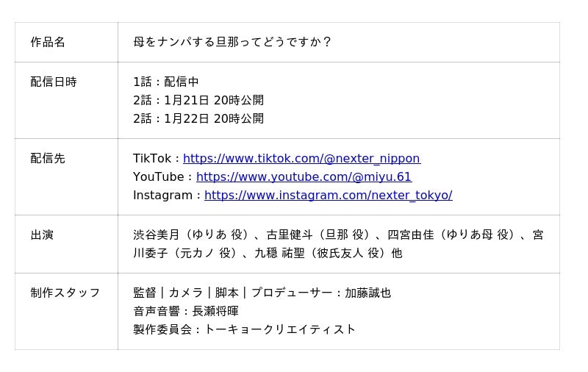Click the 1月22日 20時公開 line

coord(198,119)
